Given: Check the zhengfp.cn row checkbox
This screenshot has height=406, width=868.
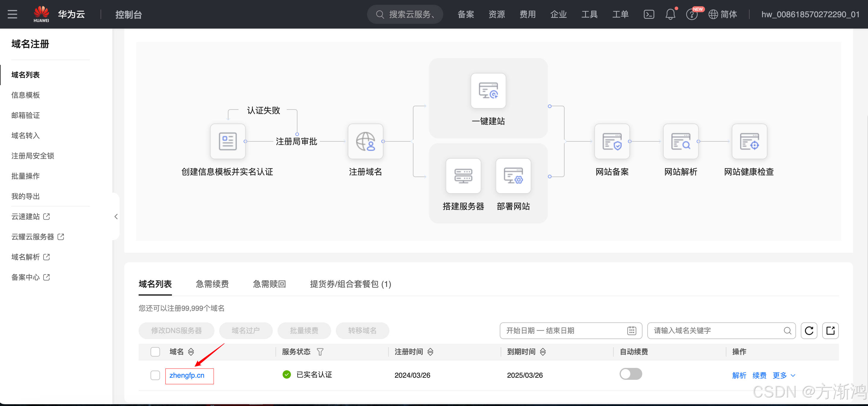Looking at the screenshot, I should 155,375.
